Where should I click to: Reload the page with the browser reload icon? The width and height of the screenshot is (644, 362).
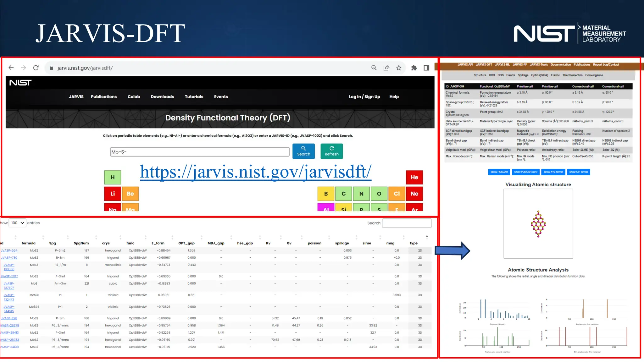(x=36, y=68)
